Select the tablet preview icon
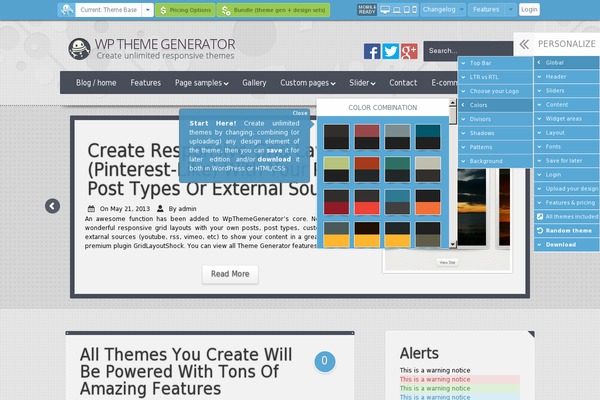The height and width of the screenshot is (400, 600). tap(407, 10)
